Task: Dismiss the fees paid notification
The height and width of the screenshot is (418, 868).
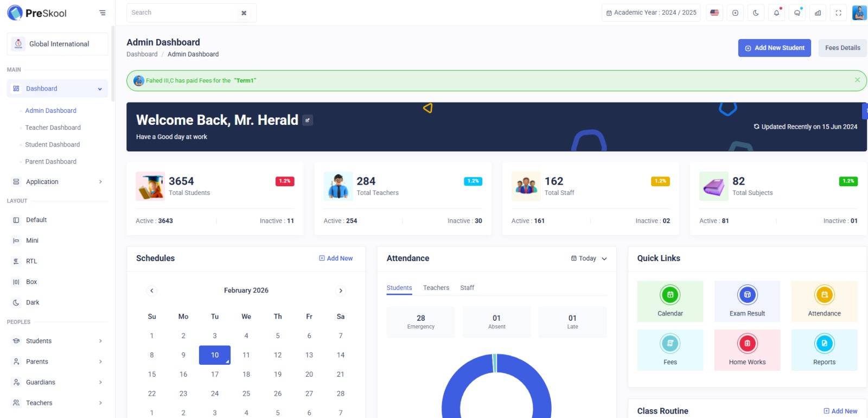Action: [x=857, y=80]
